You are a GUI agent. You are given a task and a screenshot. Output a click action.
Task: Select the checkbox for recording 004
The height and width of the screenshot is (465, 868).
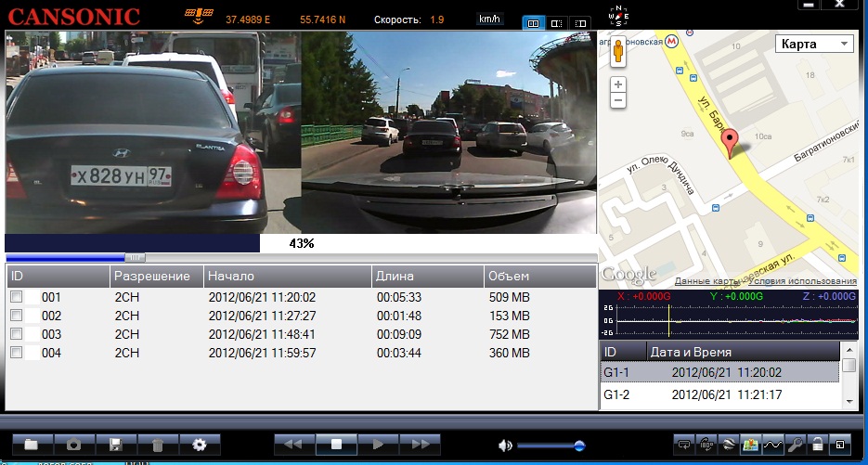16,353
